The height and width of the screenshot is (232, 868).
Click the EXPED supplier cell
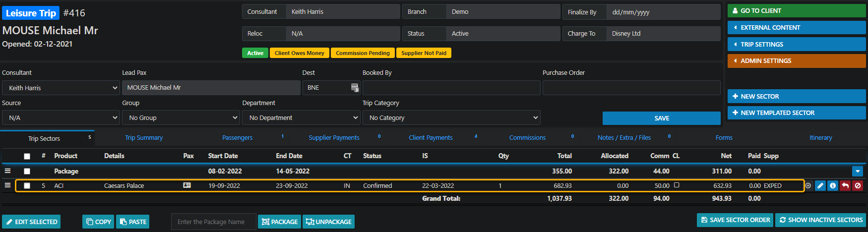(773, 186)
